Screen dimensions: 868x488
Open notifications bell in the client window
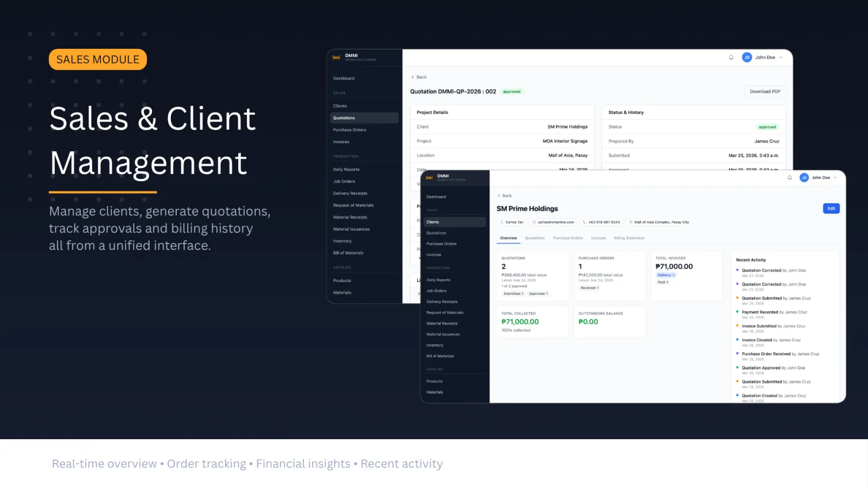[789, 178]
